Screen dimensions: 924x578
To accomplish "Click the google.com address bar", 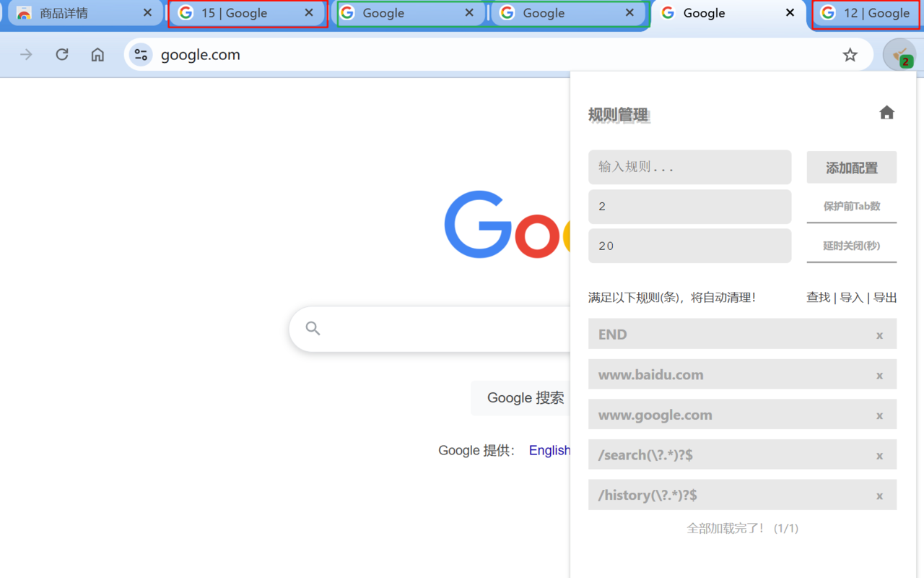I will [498, 55].
